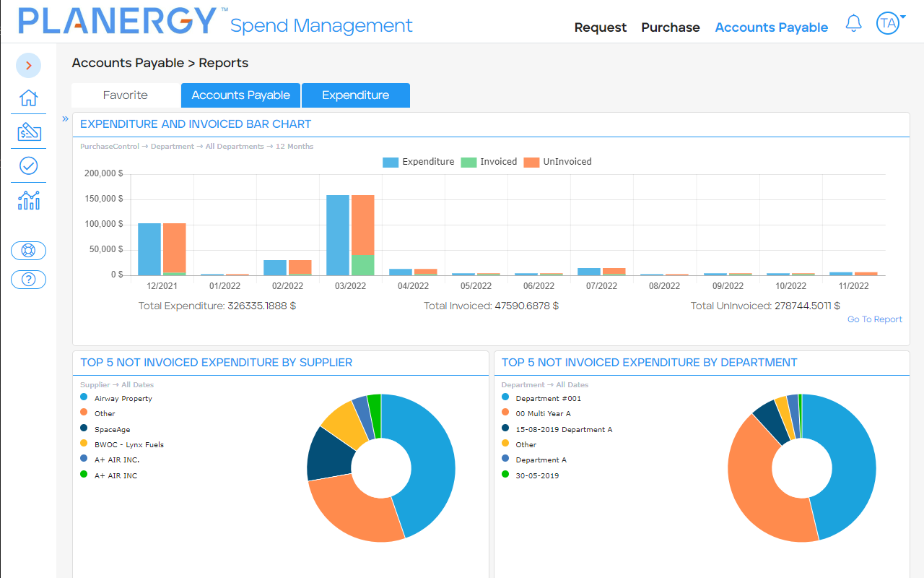
Task: Click the Supplier → All Dates filter text
Action: tap(117, 385)
